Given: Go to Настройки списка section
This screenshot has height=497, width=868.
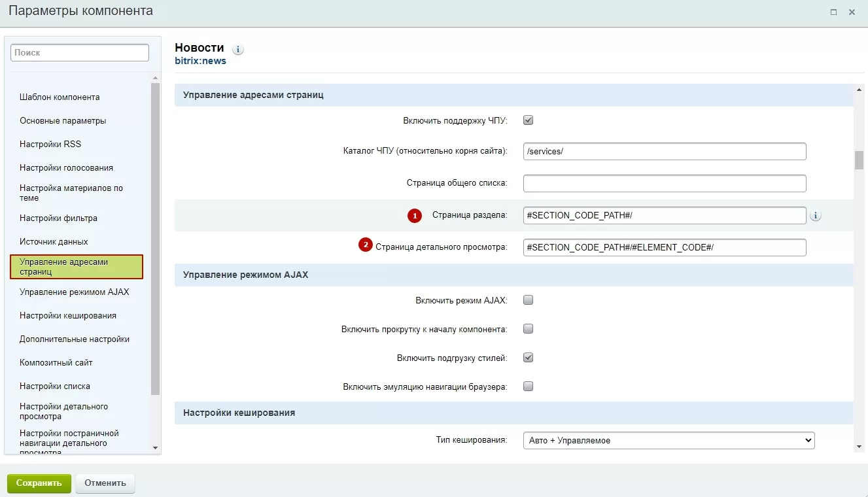Looking at the screenshot, I should pos(55,386).
